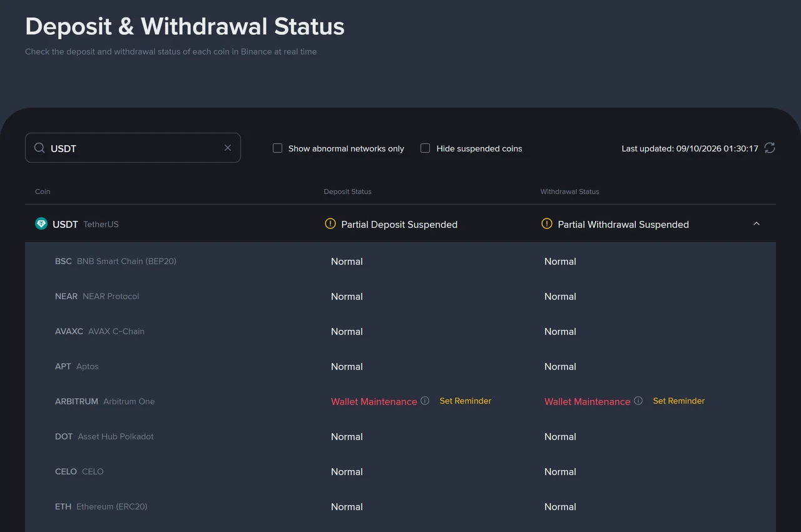Screen dimensions: 801x532
Task: Click Normal deposit status for BSC
Action: [x=347, y=261]
